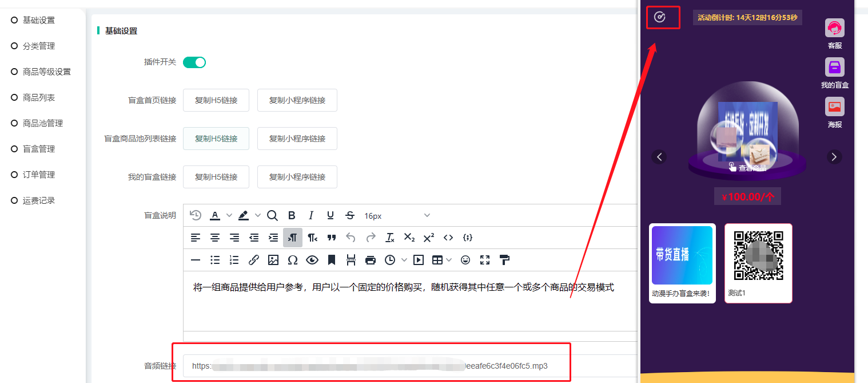Insert an image into 盲盒说明 editor
This screenshot has width=868, height=383.
(x=273, y=260)
